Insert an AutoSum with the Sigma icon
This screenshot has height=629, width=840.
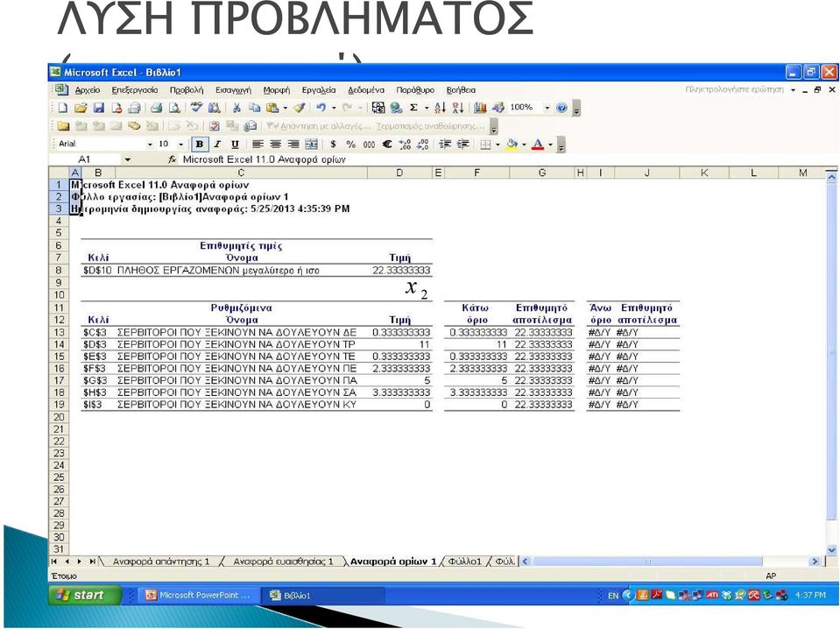coord(413,108)
